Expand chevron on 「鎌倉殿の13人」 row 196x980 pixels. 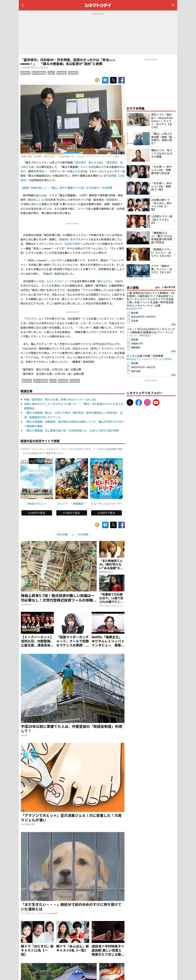coord(175,238)
